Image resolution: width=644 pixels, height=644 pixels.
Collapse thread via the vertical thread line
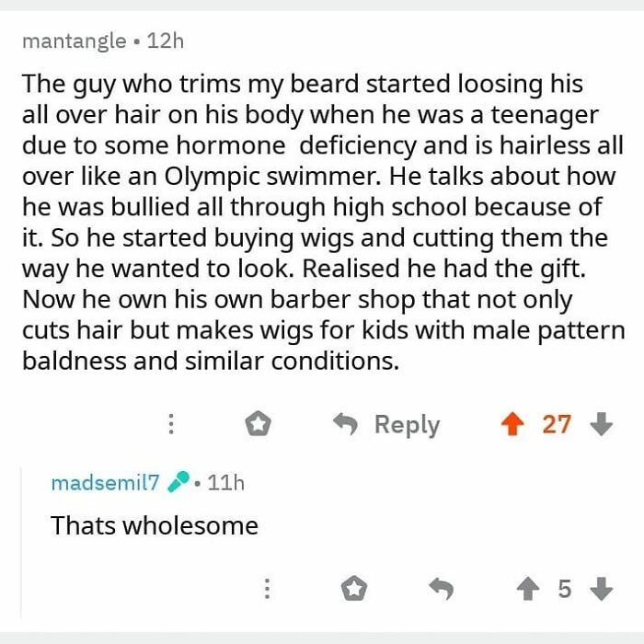pos(21,542)
